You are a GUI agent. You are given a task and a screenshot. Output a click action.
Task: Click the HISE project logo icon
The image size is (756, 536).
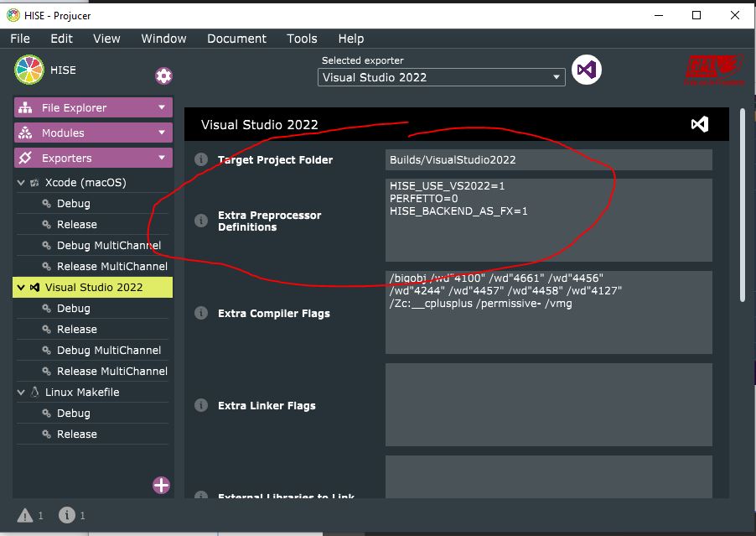point(29,70)
